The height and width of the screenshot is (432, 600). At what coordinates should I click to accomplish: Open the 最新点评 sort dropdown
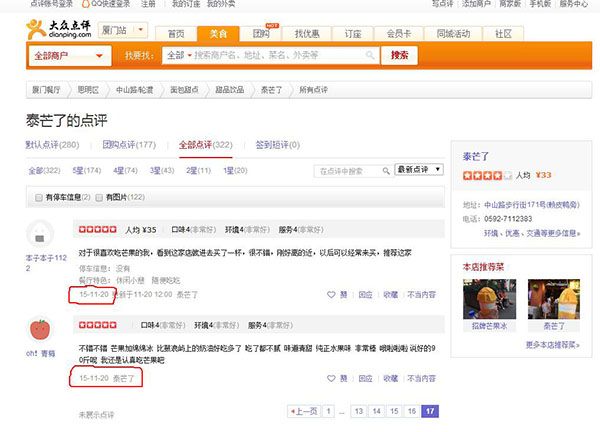click(419, 170)
